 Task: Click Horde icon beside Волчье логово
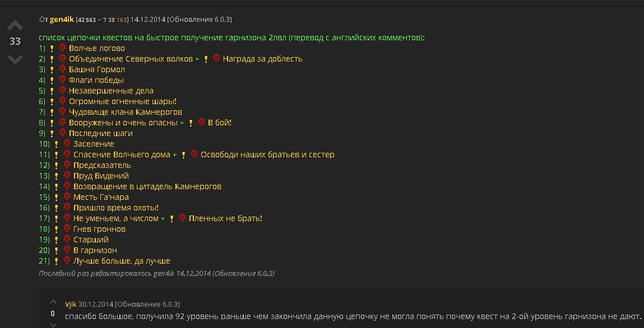click(x=62, y=48)
